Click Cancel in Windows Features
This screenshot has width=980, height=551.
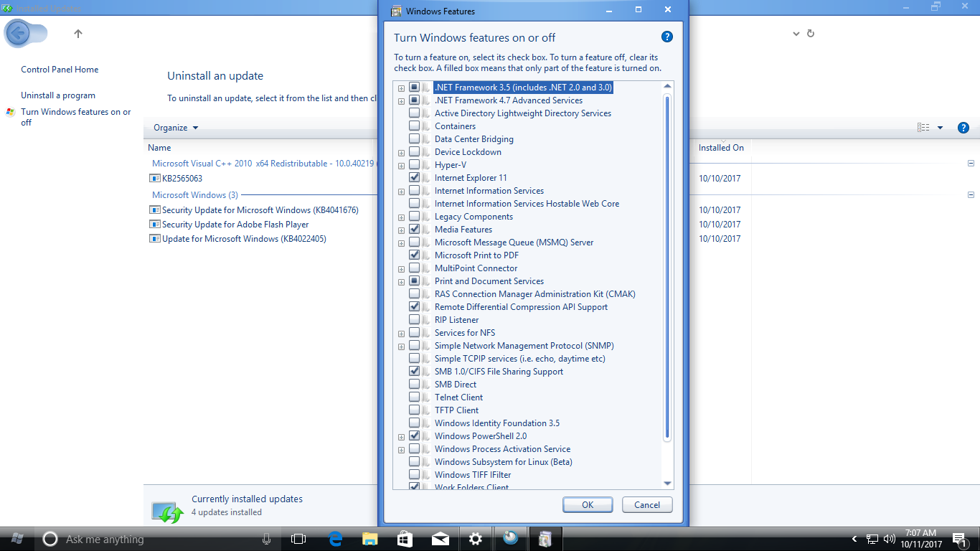[647, 505]
